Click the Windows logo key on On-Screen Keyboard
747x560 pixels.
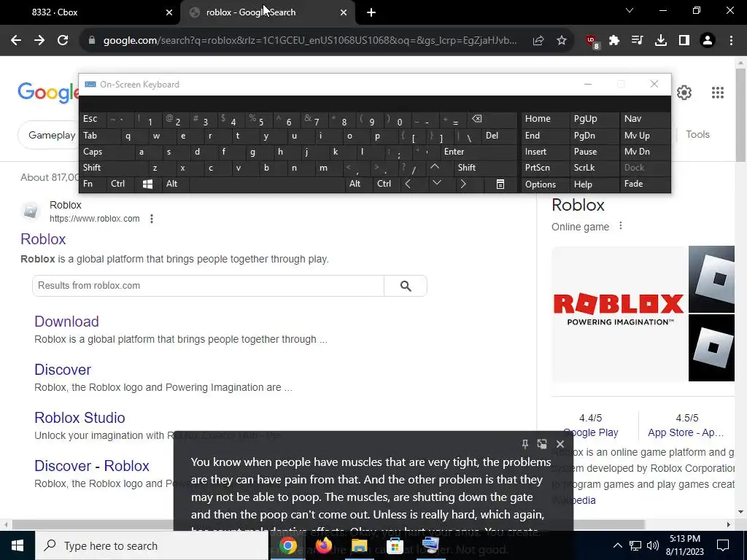coord(147,184)
